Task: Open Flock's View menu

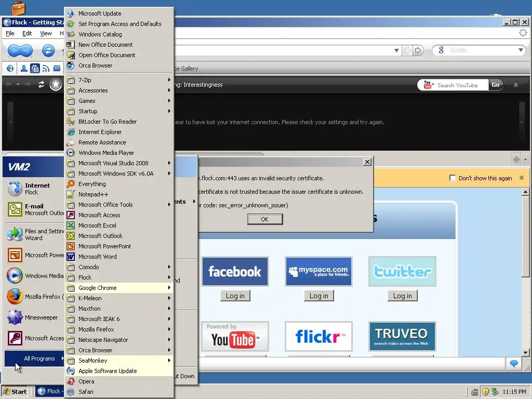Action: coord(46,33)
